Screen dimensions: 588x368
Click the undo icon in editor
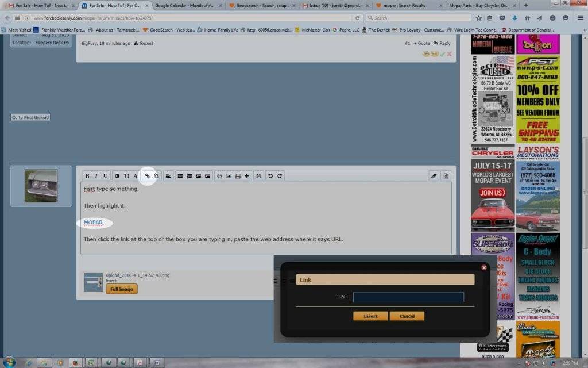click(x=270, y=176)
